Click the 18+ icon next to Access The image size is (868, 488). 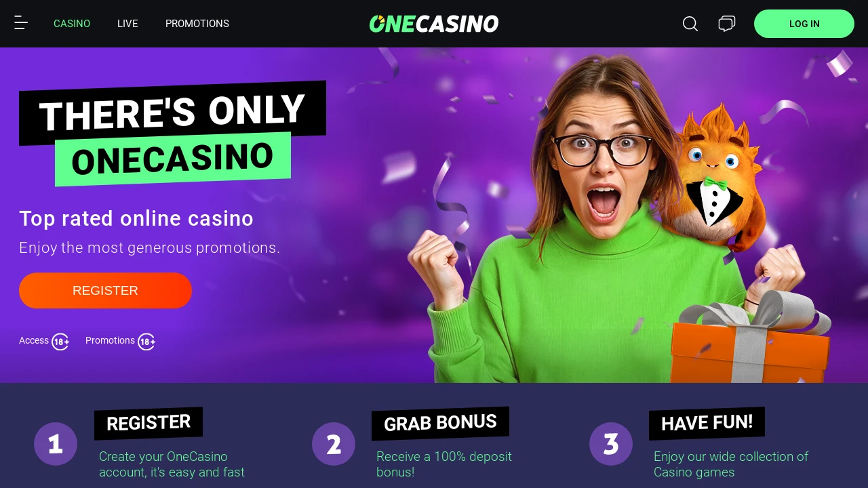pos(60,342)
